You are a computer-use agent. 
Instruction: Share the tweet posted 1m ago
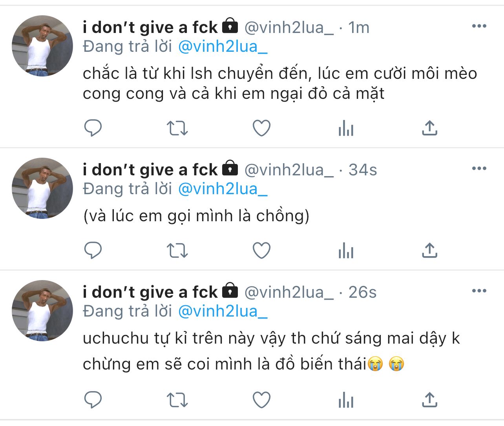430,128
